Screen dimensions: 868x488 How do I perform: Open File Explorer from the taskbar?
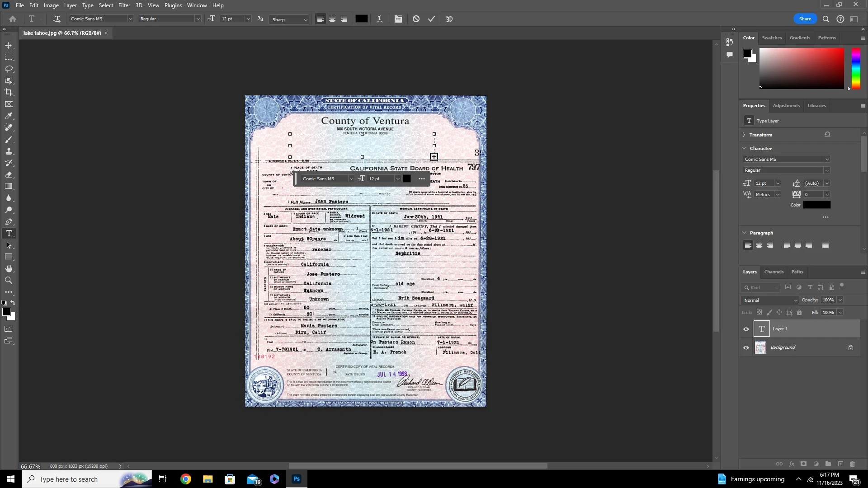208,479
